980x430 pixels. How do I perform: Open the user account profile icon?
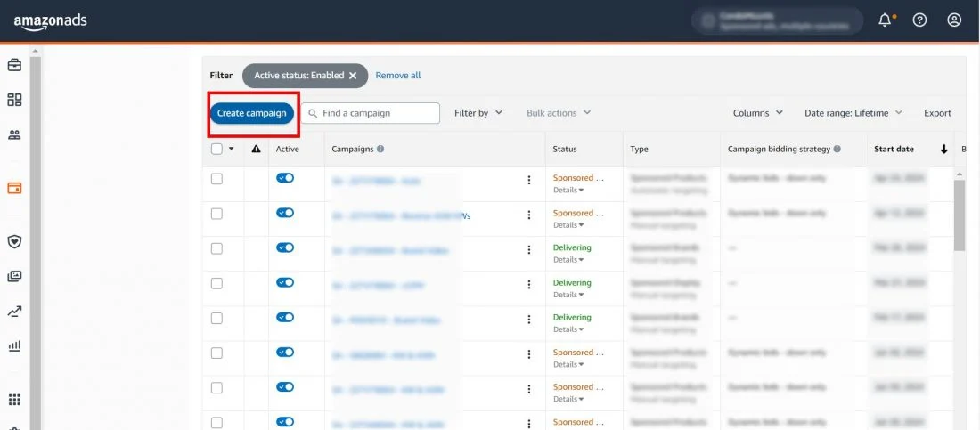tap(954, 20)
